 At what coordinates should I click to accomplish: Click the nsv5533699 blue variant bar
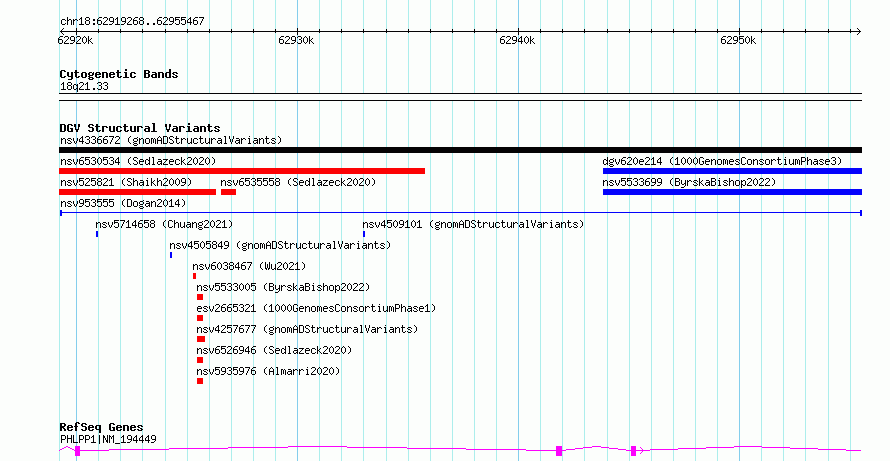(732, 192)
